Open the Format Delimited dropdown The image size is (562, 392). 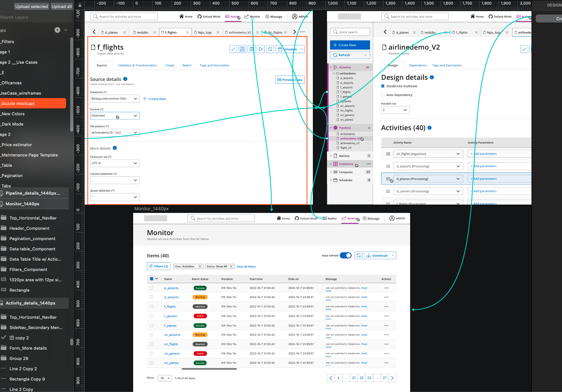click(x=114, y=116)
